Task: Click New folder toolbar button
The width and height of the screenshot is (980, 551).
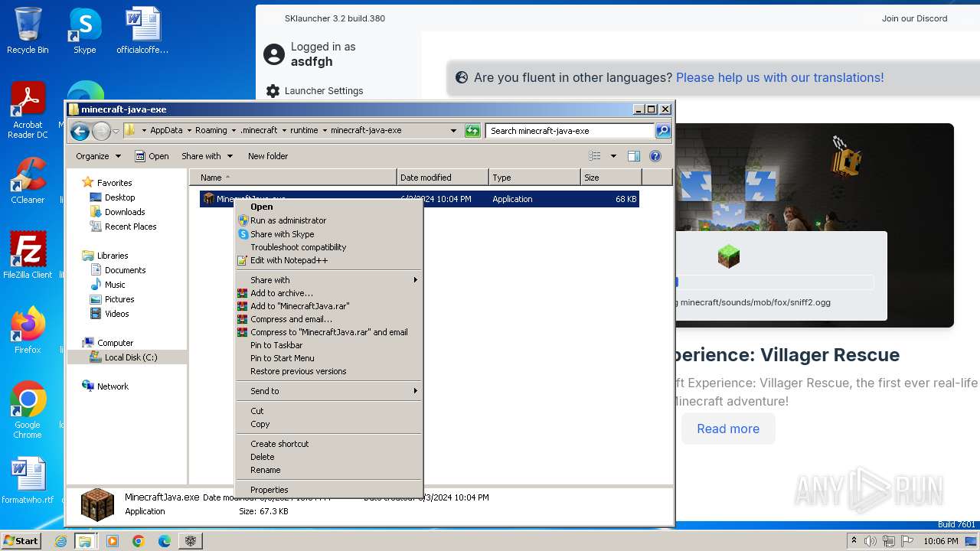Action: point(268,156)
